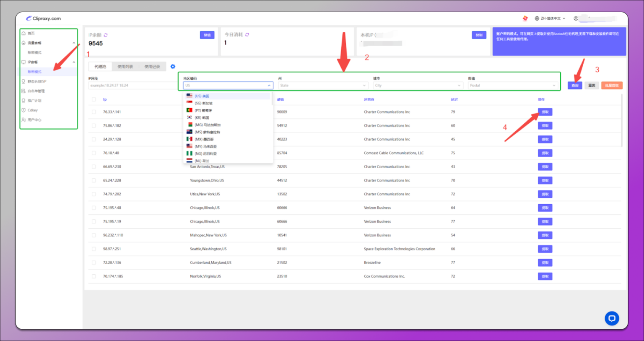Image resolution: width=644 pixels, height=341 pixels.
Task: Click the 查询 search button
Action: (574, 85)
